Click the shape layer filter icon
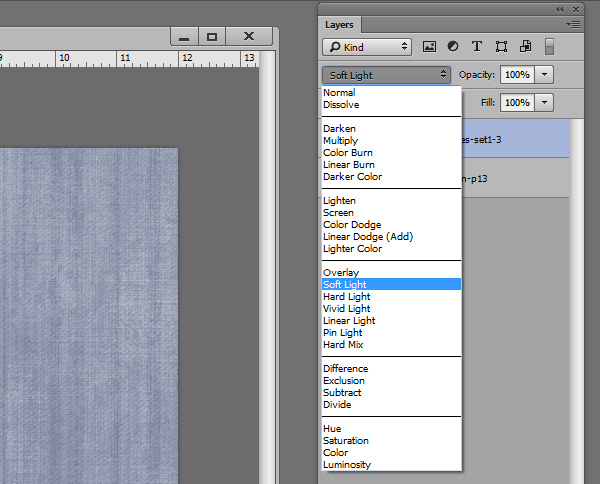The width and height of the screenshot is (600, 484). pos(501,46)
